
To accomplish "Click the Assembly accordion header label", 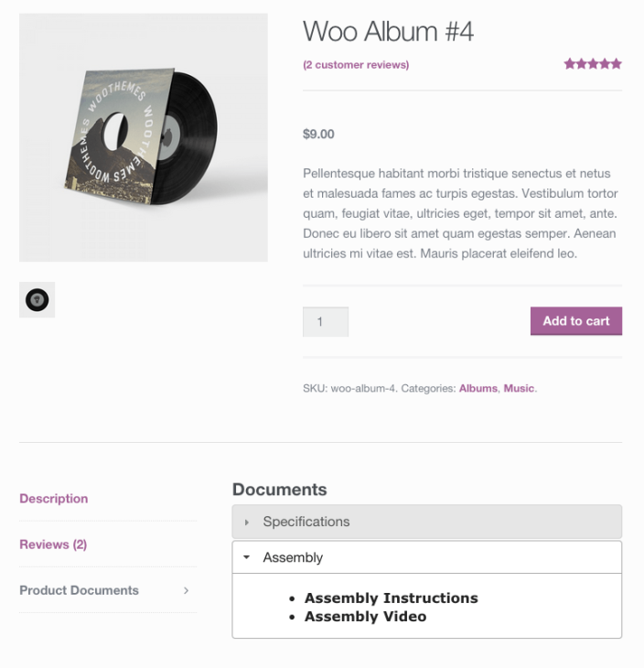I will click(293, 557).
